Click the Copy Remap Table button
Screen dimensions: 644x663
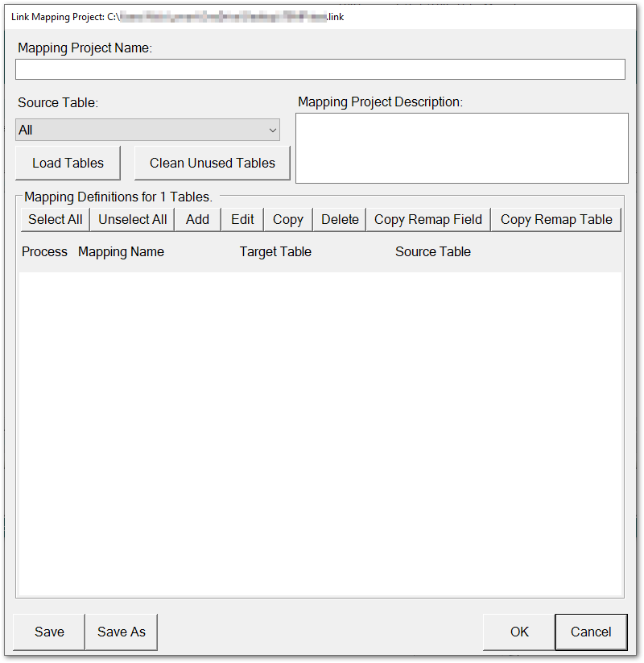click(x=555, y=218)
